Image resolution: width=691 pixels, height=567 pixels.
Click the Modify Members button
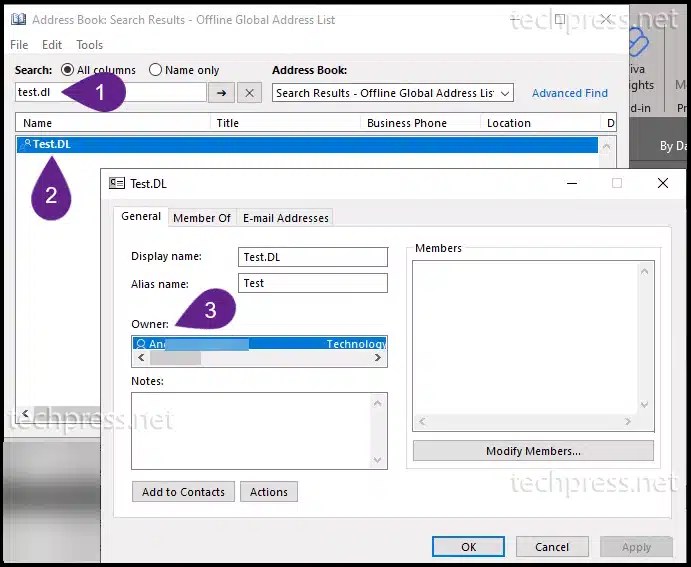[x=533, y=451]
